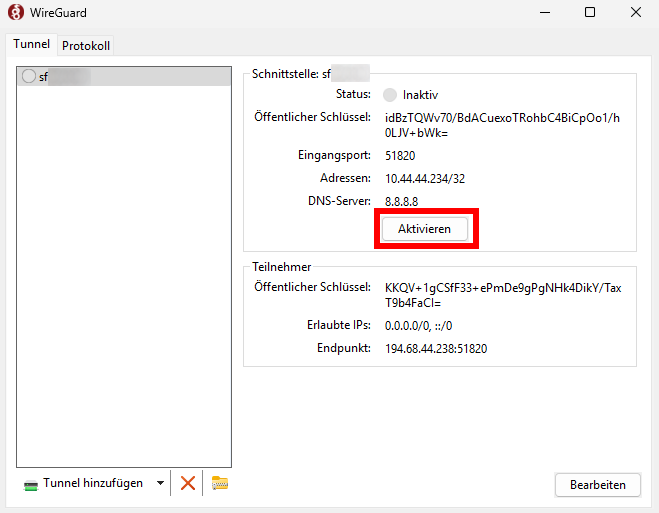The height and width of the screenshot is (513, 659).
Task: Click the address 10.44.44.234/32
Action: [x=425, y=179]
